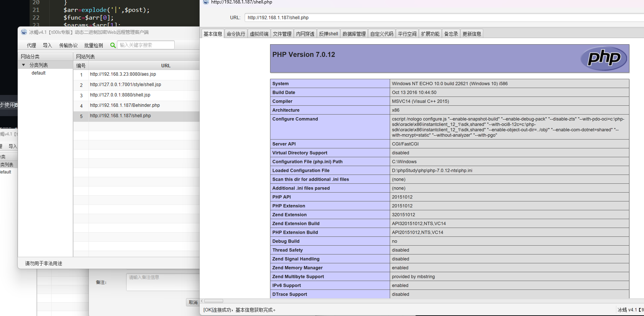This screenshot has height=316, width=644.
Task: Switch to the 平行空间 tab
Action: [x=407, y=34]
